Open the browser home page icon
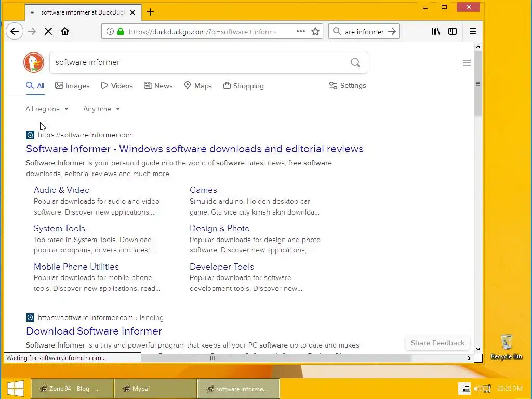This screenshot has width=532, height=399. click(x=65, y=32)
